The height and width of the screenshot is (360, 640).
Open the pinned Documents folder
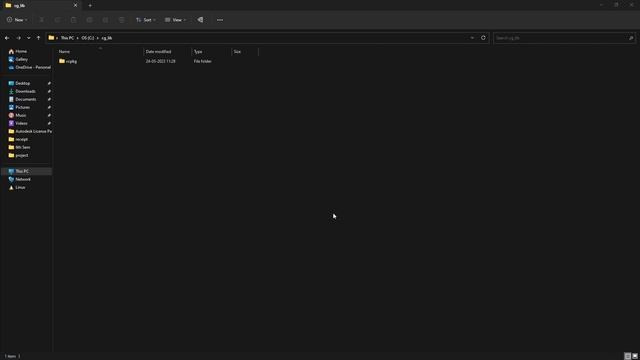point(25,99)
